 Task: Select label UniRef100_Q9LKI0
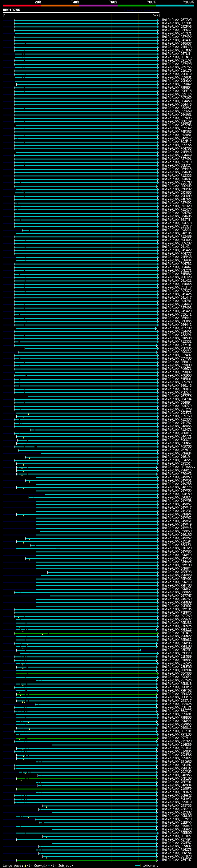pyautogui.click(x=177, y=74)
